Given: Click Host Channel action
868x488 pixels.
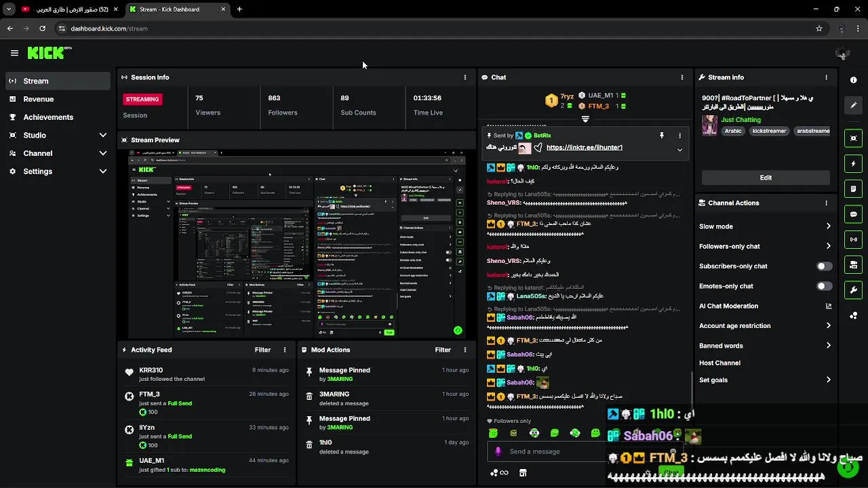Looking at the screenshot, I should click(x=719, y=363).
